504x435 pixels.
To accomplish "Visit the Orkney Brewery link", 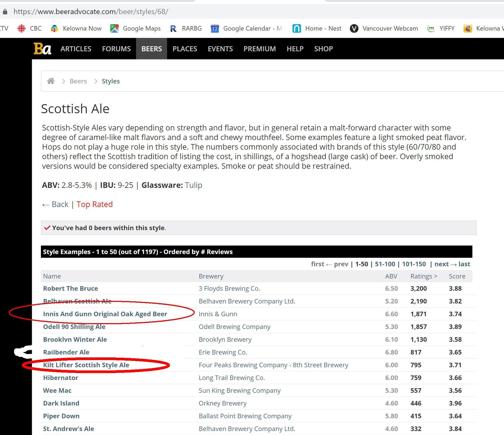I will coord(223,403).
